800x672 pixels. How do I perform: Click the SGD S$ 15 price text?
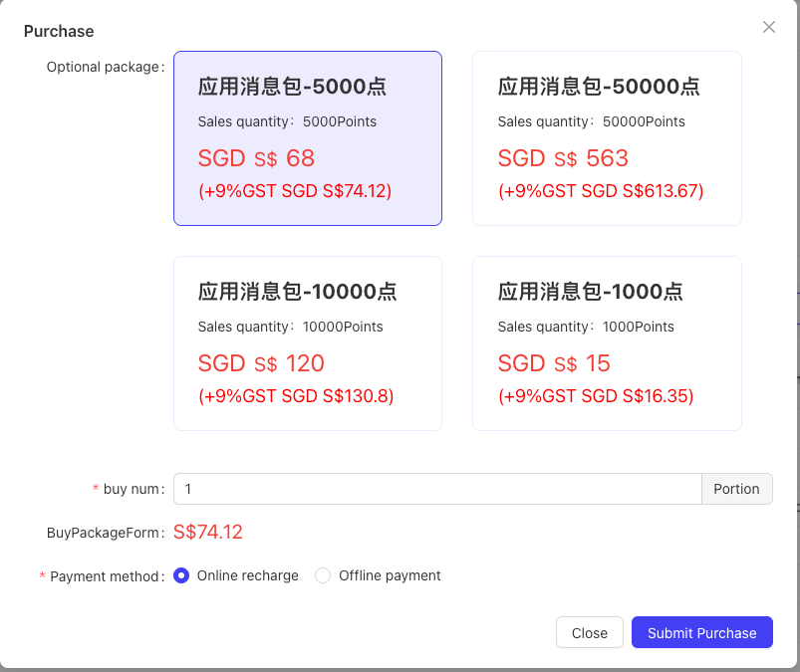pyautogui.click(x=554, y=363)
